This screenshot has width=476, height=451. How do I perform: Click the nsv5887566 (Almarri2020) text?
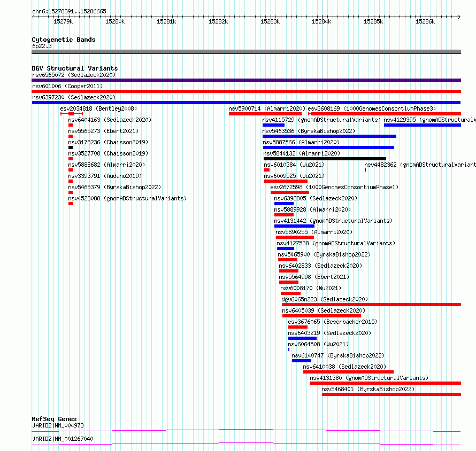pyautogui.click(x=301, y=142)
